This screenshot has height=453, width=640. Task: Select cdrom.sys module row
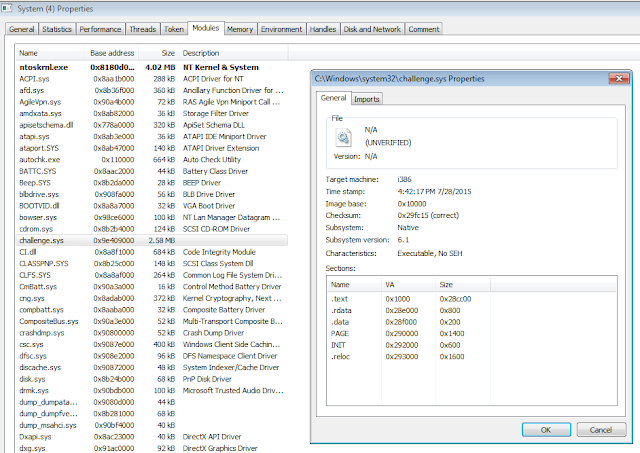[x=152, y=229]
